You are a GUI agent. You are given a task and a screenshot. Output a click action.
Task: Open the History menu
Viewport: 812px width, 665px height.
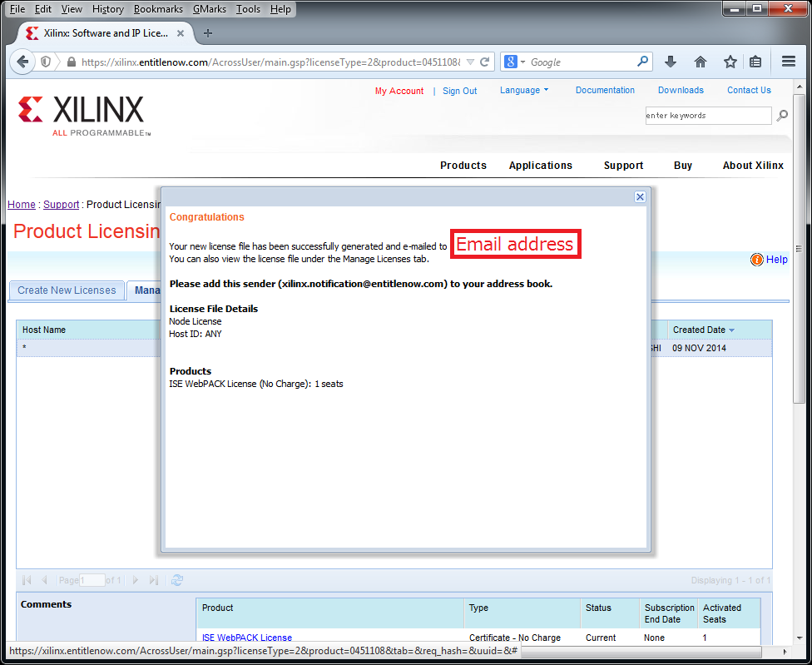coord(107,9)
